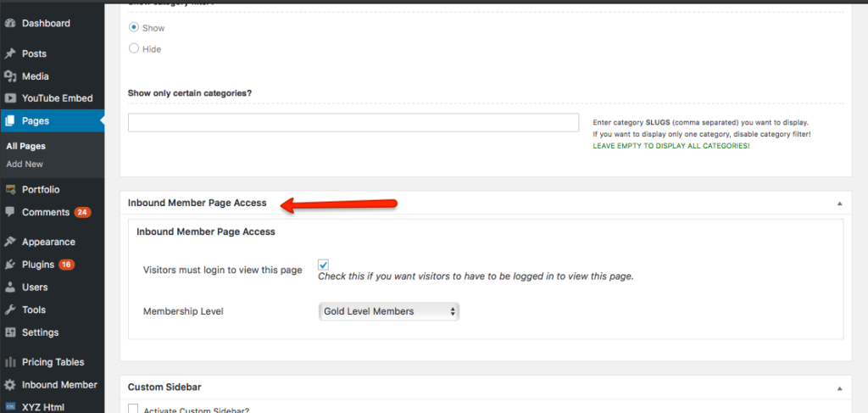Open the Pricing Tables menu link

click(52, 362)
